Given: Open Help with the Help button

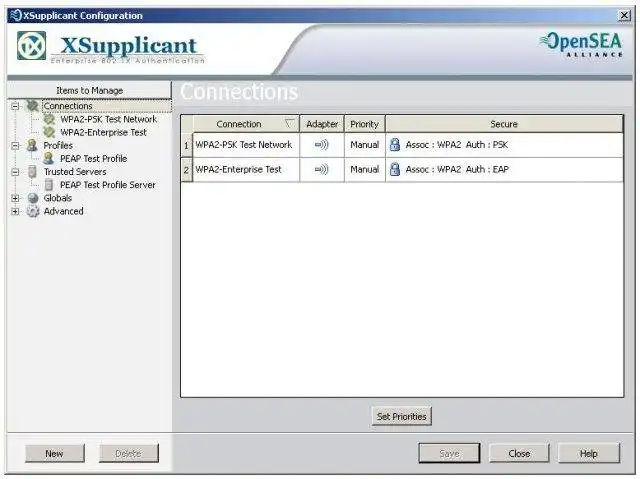Looking at the screenshot, I should [x=589, y=453].
